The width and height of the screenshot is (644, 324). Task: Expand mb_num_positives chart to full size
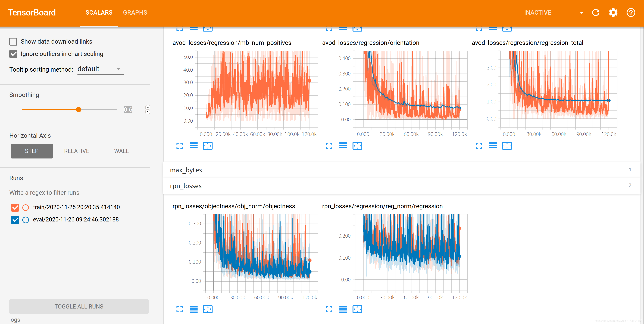click(180, 146)
